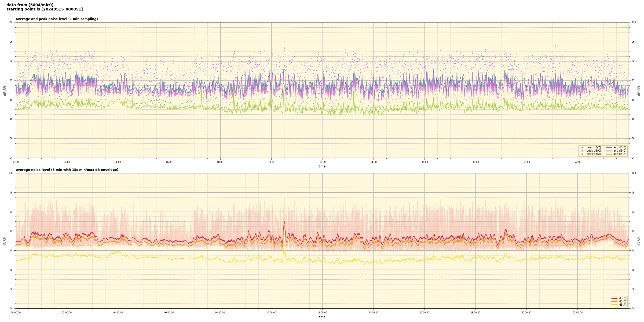Click the peak dB(Z) legend marker

tap(582, 148)
